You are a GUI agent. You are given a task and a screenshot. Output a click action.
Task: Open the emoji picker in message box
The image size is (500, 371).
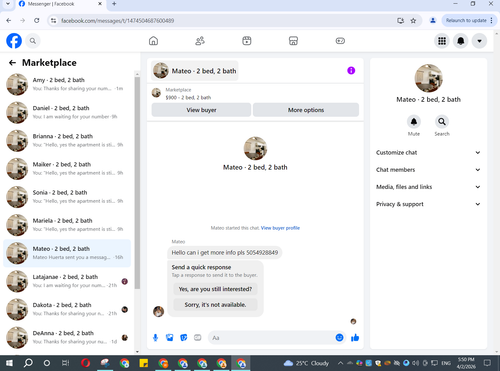tap(339, 338)
